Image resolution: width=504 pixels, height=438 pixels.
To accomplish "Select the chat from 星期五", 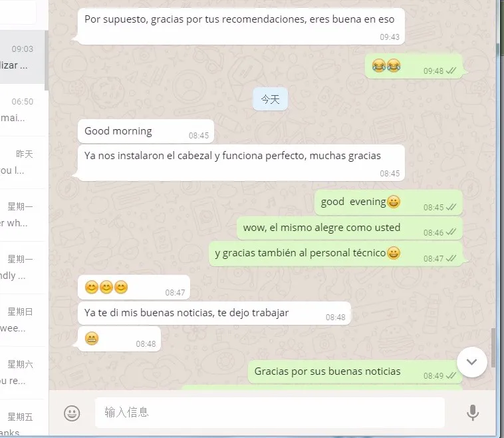I will coord(23,419).
